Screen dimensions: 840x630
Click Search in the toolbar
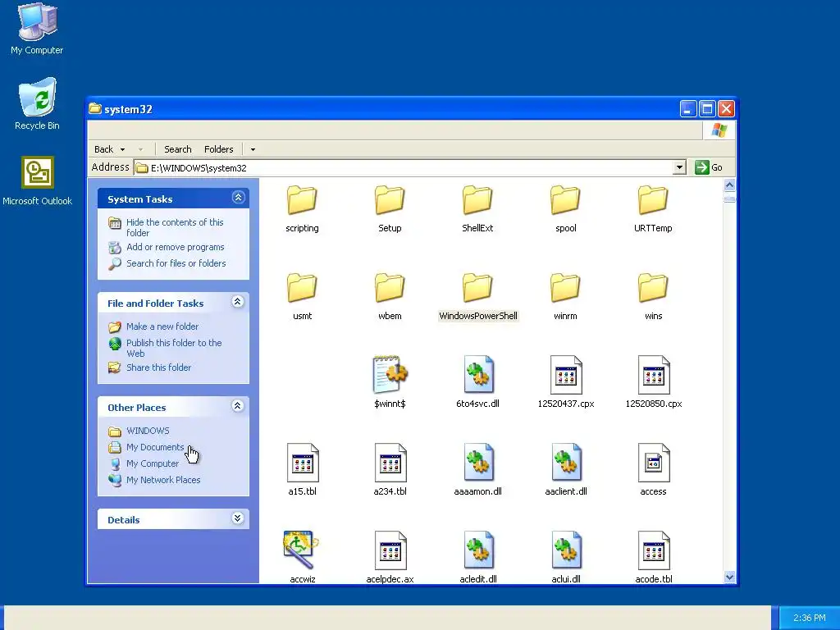click(x=177, y=149)
